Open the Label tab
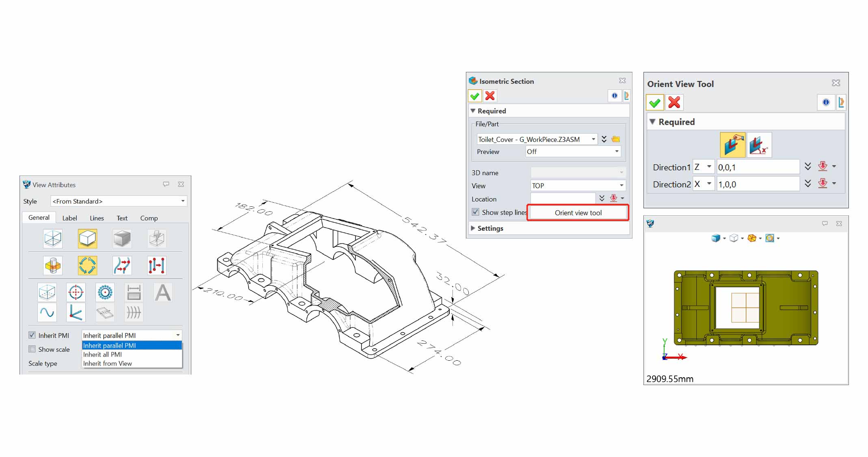Screen dimensions: 868x457 click(x=69, y=218)
